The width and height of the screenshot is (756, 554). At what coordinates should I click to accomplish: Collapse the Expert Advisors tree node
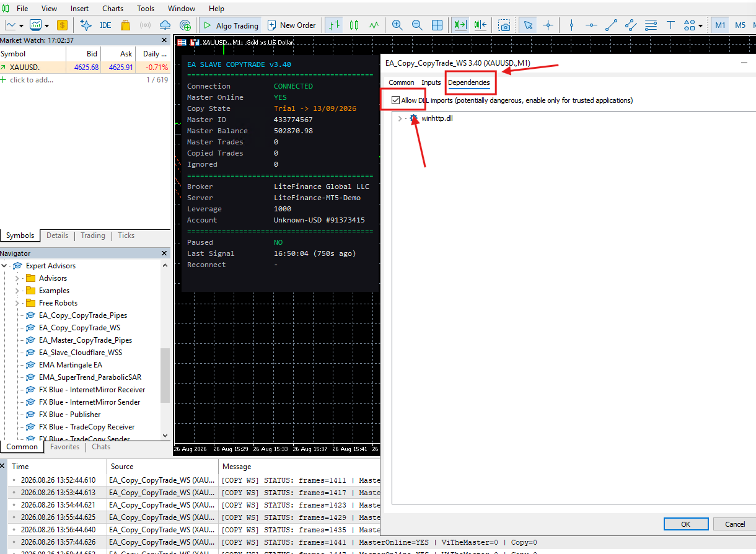(x=5, y=266)
